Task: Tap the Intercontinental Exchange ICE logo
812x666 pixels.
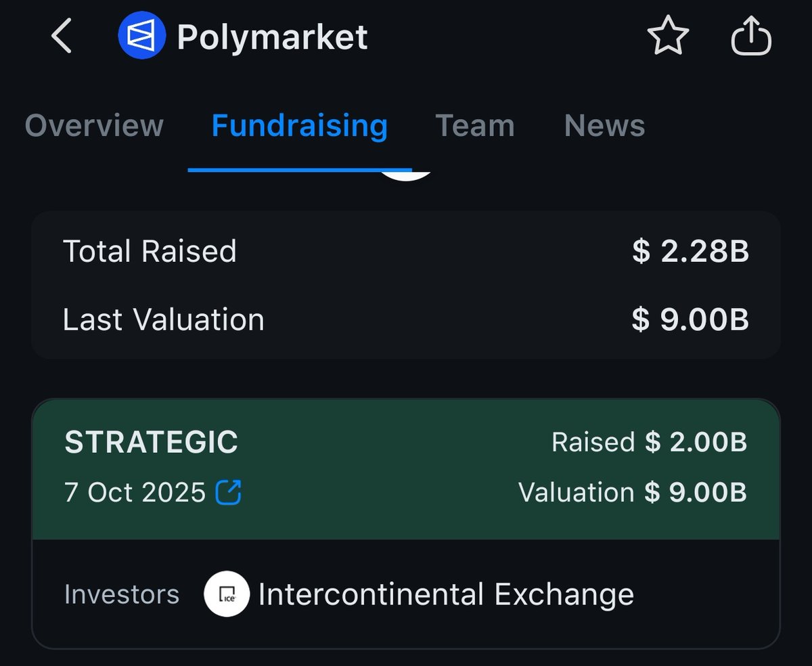Action: coord(227,594)
